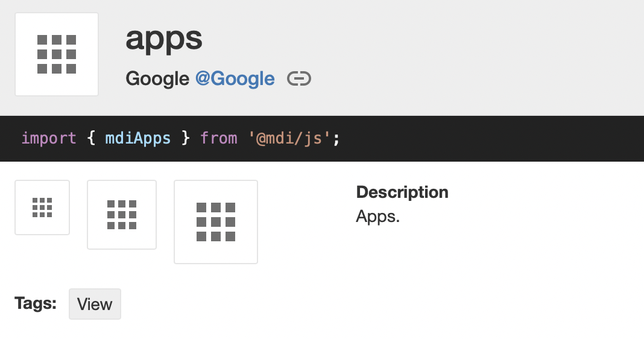644x339 pixels.
Task: Click the "Apps." description text
Action: click(x=377, y=216)
